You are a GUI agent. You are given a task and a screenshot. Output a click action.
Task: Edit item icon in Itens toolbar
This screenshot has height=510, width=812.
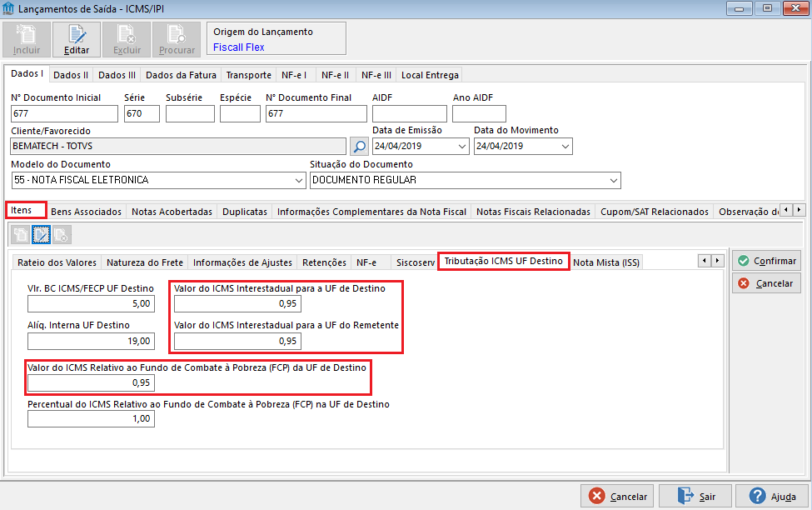[41, 235]
